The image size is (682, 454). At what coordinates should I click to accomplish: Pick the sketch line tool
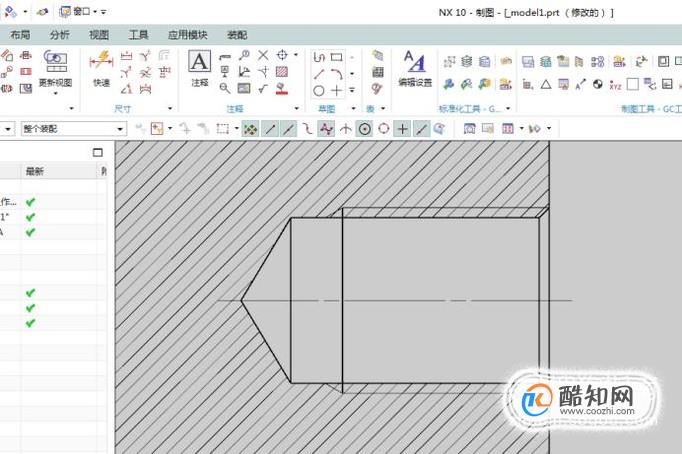tap(319, 74)
